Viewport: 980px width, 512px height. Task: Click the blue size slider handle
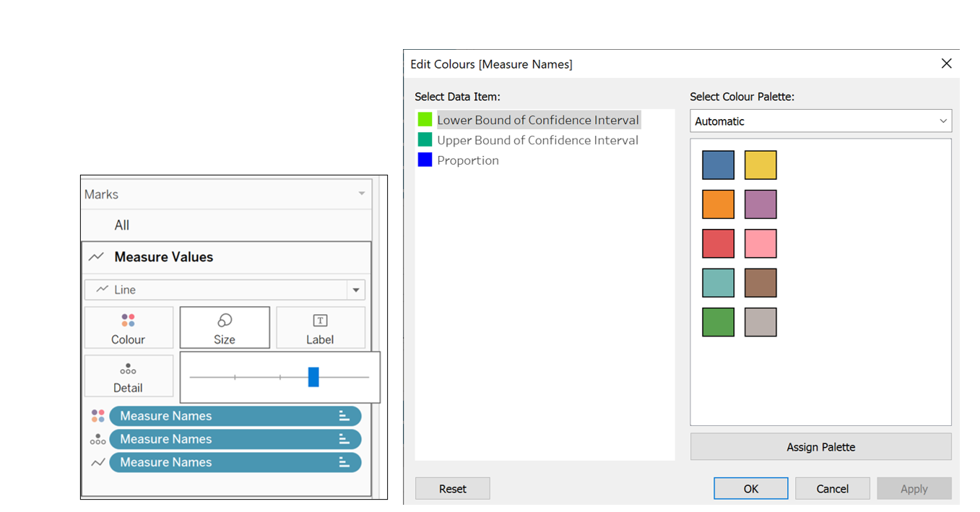click(313, 377)
